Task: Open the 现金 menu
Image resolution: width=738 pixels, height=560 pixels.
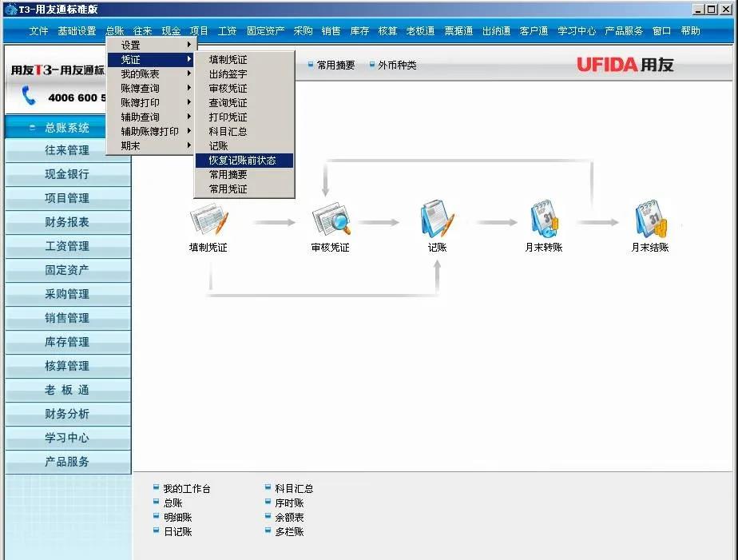Action: click(171, 31)
